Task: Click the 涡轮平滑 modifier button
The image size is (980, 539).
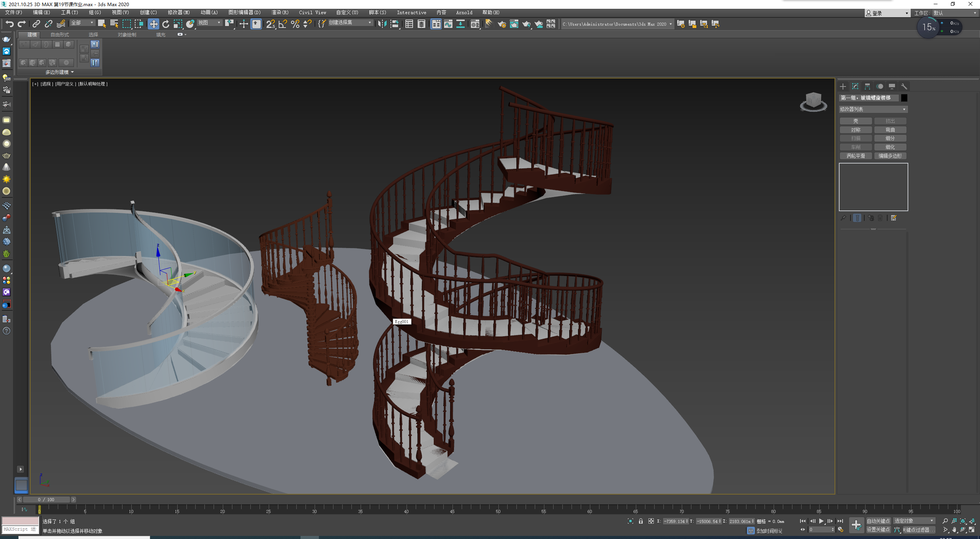Action: click(856, 156)
